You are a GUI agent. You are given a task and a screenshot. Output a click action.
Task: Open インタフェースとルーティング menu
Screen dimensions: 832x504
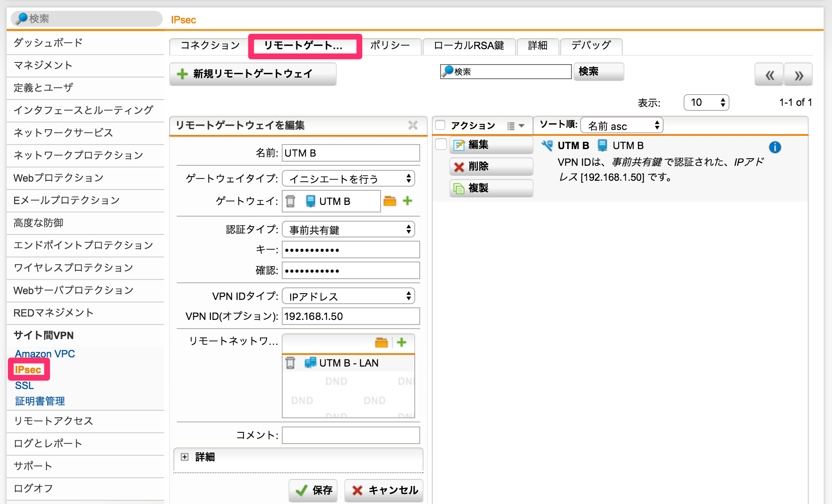[x=85, y=110]
